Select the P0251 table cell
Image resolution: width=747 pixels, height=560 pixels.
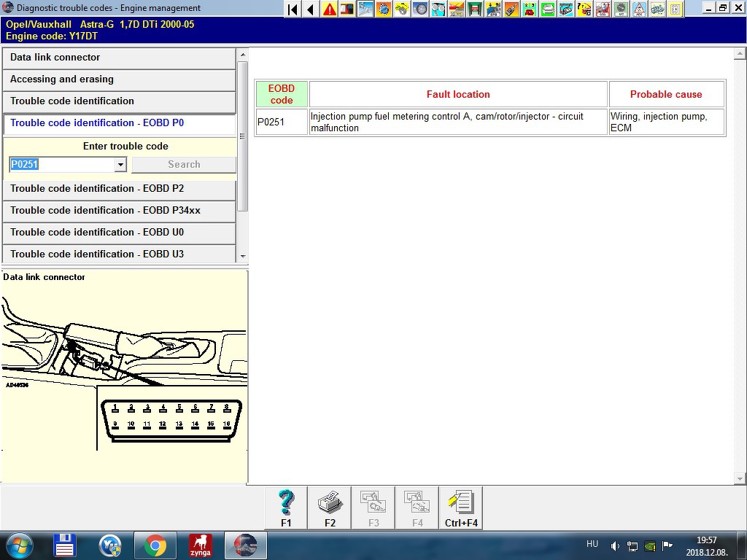point(282,122)
